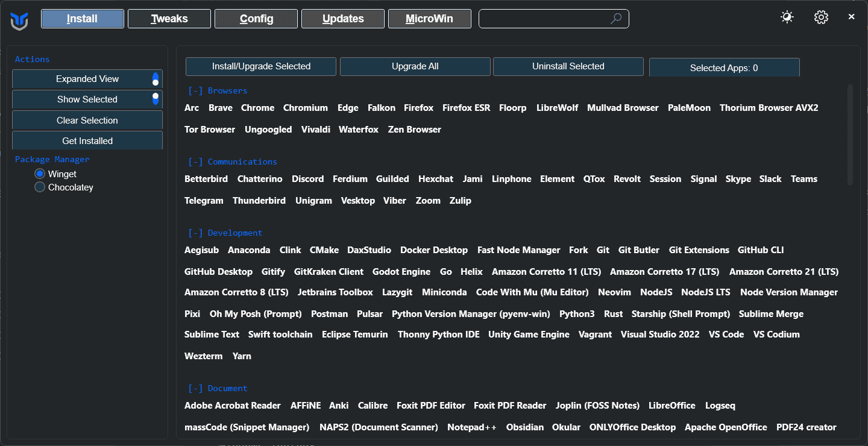Collapse the Browsers category
Viewport: 868px width, 446px height.
tap(195, 91)
